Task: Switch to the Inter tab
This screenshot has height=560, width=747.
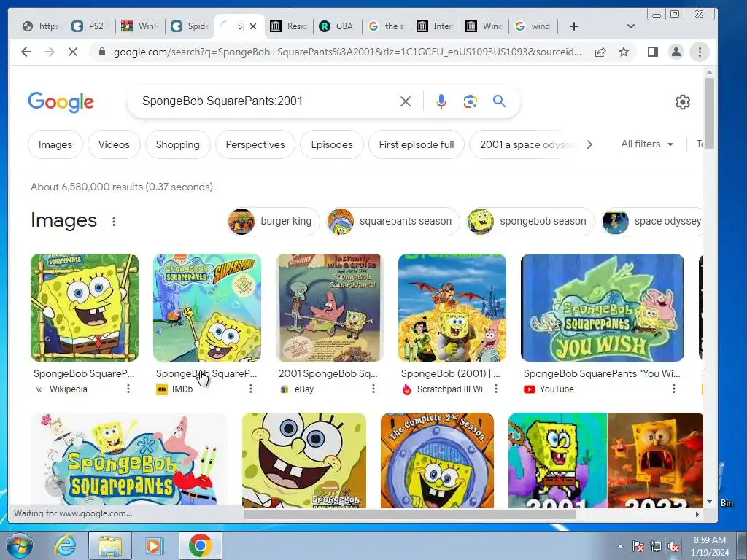Action: click(435, 26)
